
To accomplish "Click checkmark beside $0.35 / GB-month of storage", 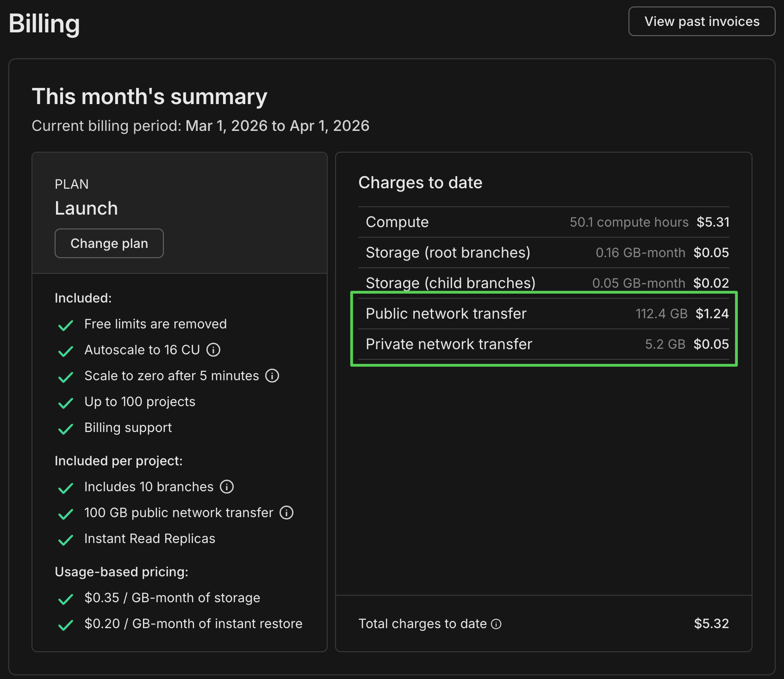I will [66, 599].
